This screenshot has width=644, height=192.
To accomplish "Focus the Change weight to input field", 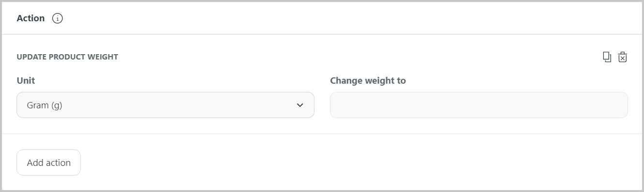I will pyautogui.click(x=479, y=105).
